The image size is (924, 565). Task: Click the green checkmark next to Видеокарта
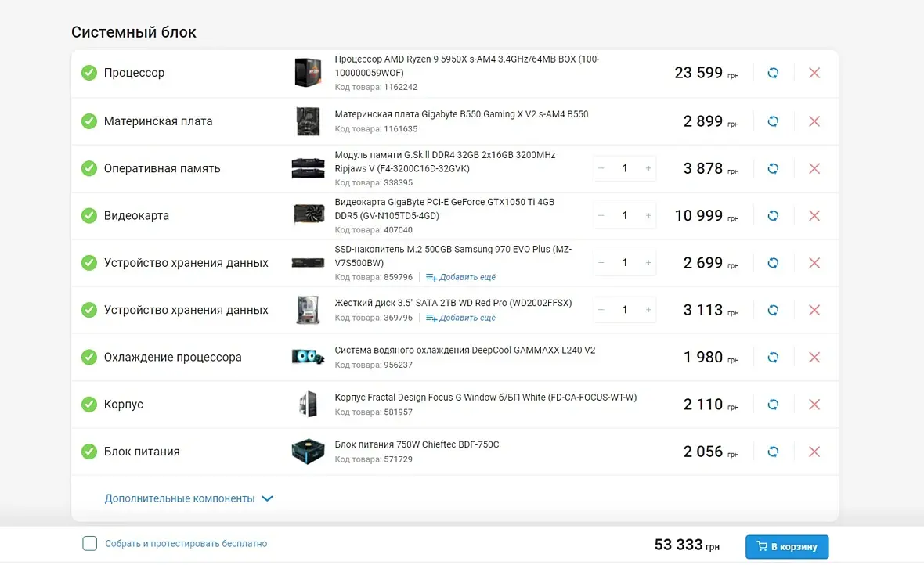(89, 216)
